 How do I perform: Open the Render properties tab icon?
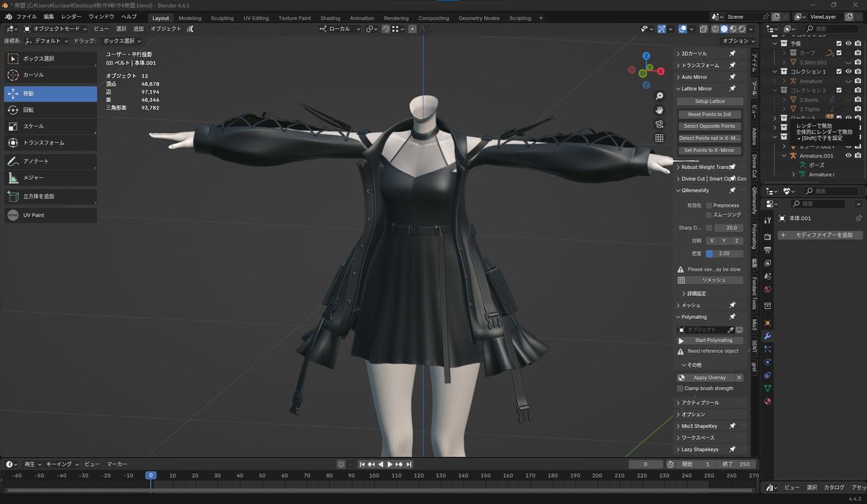point(767,236)
